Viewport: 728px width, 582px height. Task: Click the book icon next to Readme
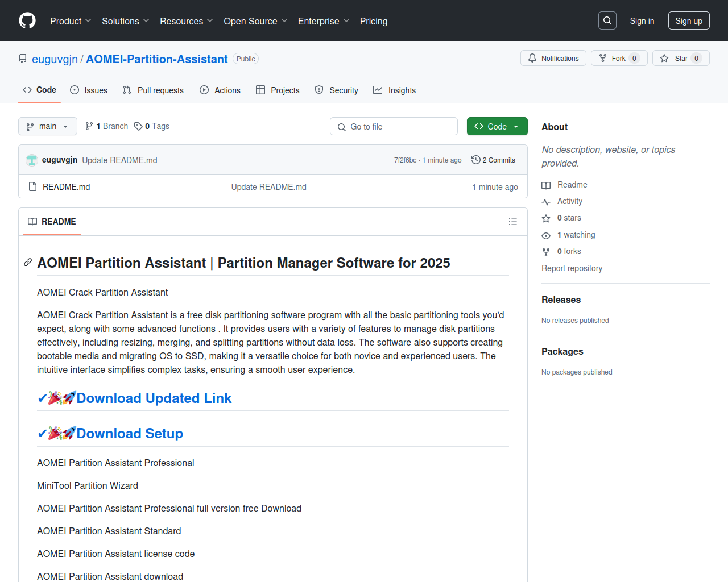click(546, 185)
